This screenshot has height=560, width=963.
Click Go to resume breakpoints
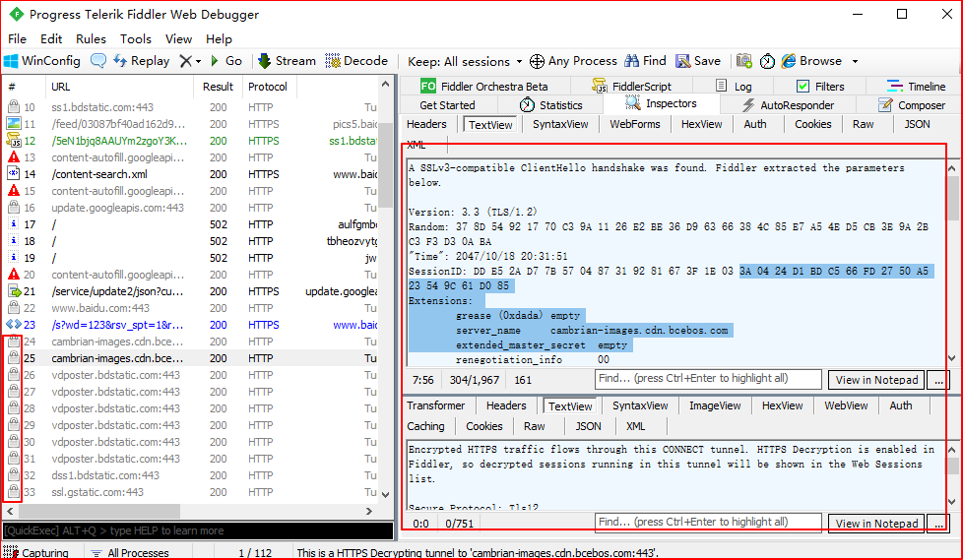(226, 61)
